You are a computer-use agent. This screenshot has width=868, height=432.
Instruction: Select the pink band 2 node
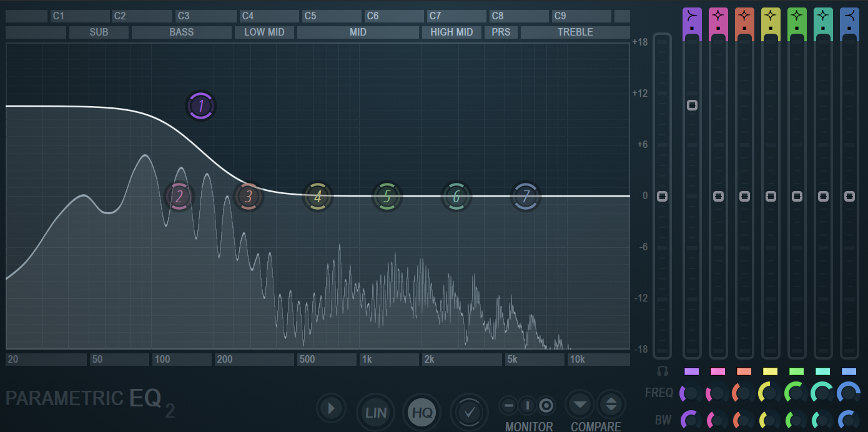pyautogui.click(x=179, y=197)
